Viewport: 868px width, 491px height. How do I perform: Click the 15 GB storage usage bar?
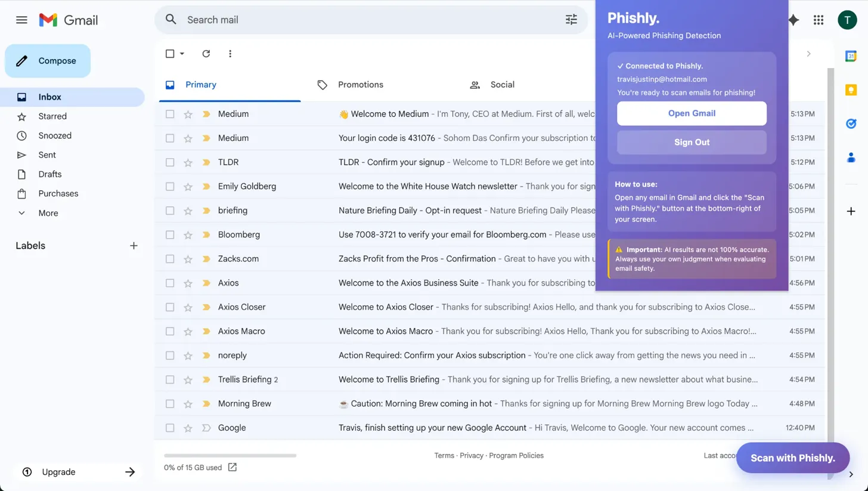tap(230, 455)
